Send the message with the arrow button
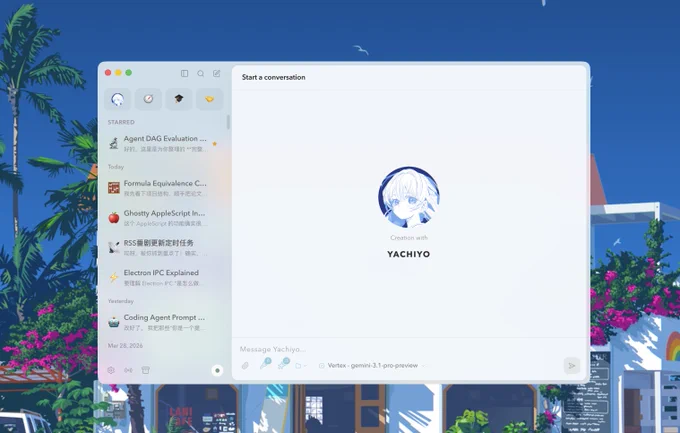Image resolution: width=680 pixels, height=433 pixels. [x=572, y=366]
